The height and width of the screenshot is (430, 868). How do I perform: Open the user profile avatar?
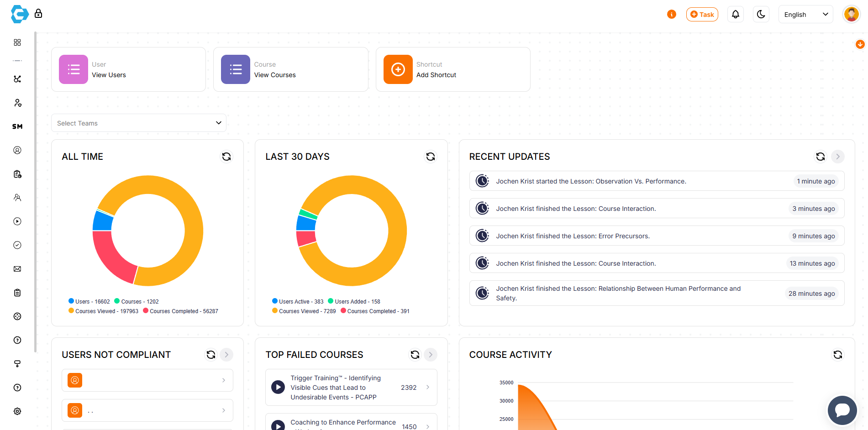pyautogui.click(x=851, y=15)
